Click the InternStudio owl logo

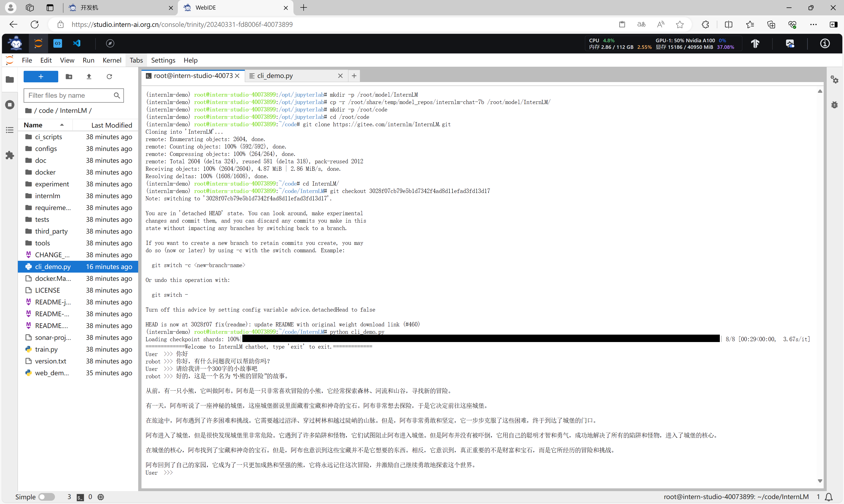16,43
